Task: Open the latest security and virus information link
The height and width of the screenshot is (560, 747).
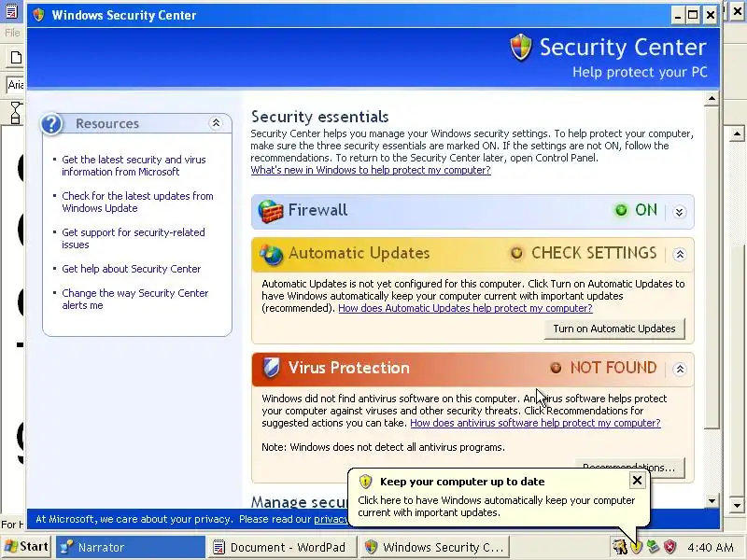Action: point(134,166)
